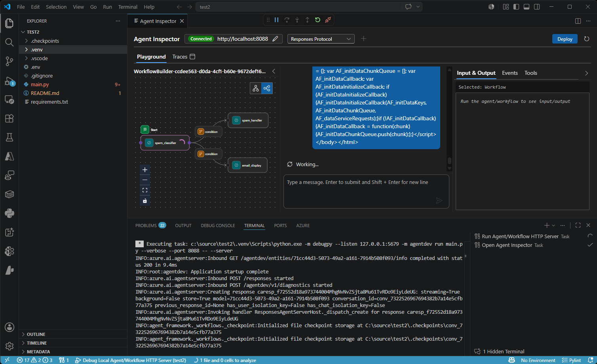Viewport: 597px width, 364px height.
Task: Toggle the Secondary Side Bar layout
Action: coord(537,7)
